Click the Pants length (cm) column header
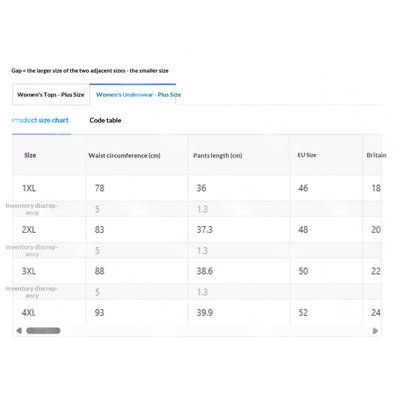This screenshot has height=400, width=400. [x=218, y=156]
